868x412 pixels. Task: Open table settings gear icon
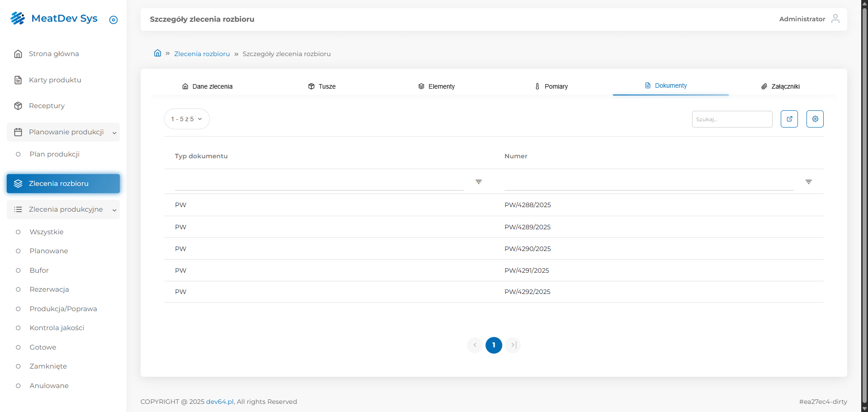pos(815,119)
